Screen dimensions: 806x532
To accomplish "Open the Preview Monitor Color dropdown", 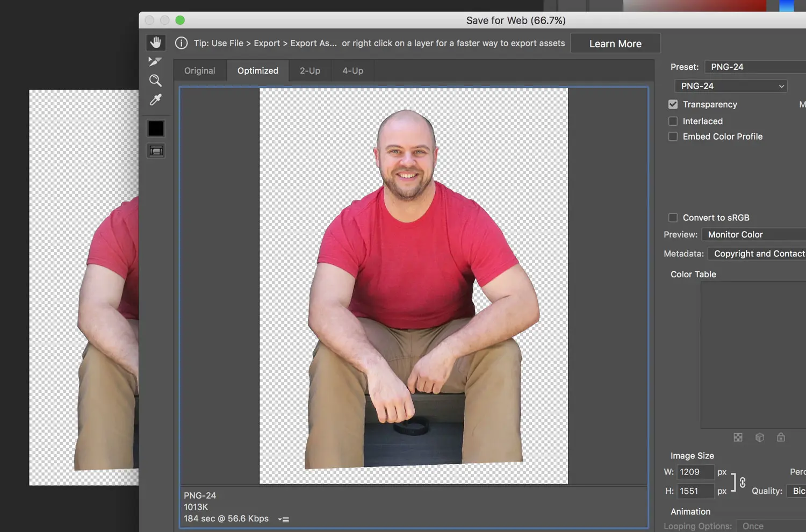I will 754,234.
